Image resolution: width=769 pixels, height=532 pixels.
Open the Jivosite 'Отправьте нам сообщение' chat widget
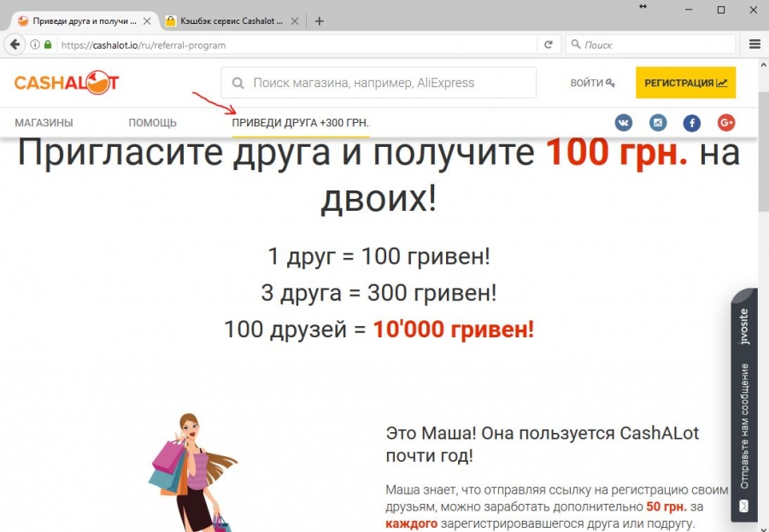point(744,406)
